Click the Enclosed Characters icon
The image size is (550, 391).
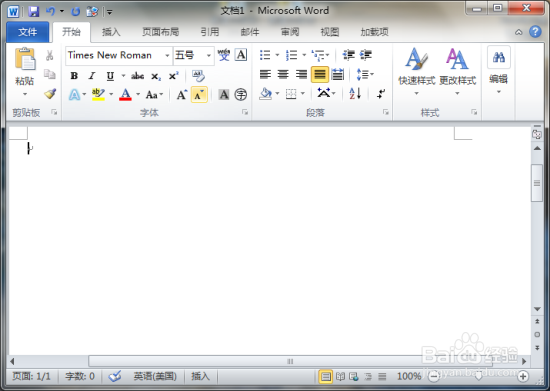241,94
